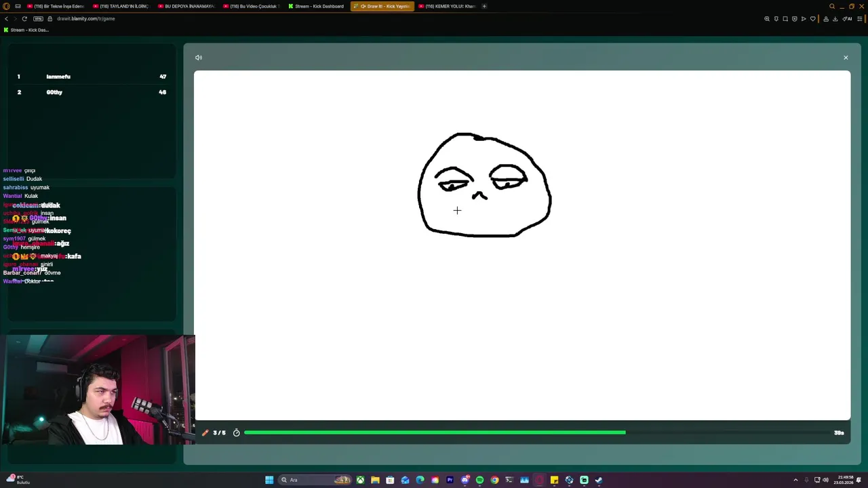Open the Windows Start menu
The width and height of the screenshot is (868, 488).
(269, 480)
